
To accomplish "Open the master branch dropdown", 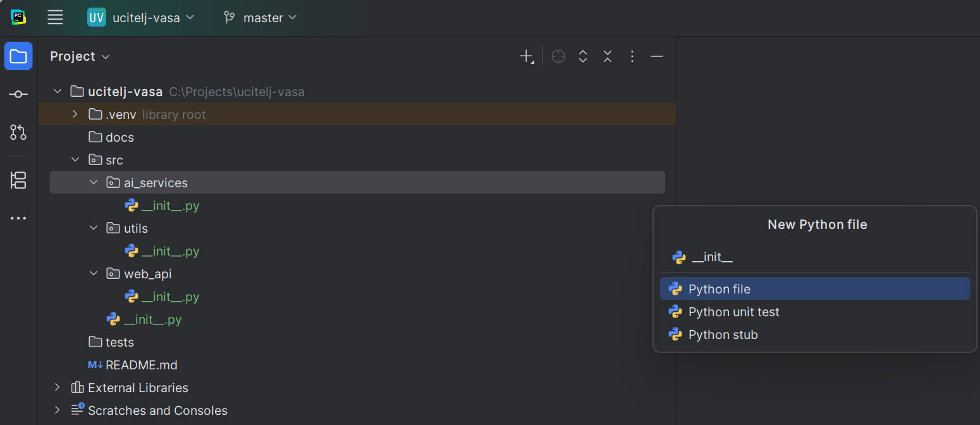I will coord(259,17).
